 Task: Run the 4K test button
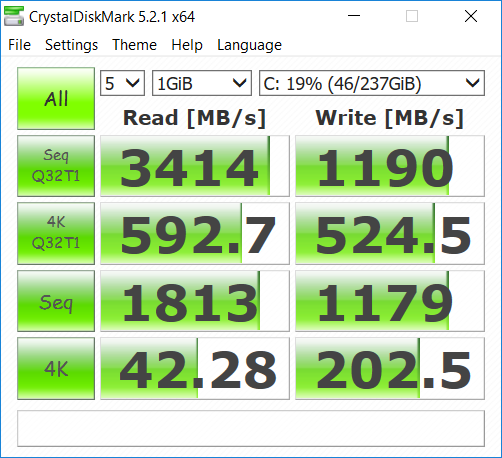56,368
